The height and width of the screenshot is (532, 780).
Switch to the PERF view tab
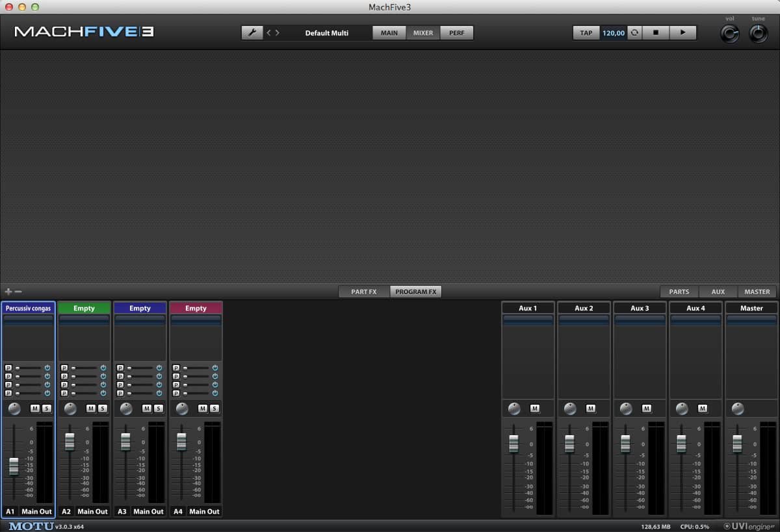[457, 32]
